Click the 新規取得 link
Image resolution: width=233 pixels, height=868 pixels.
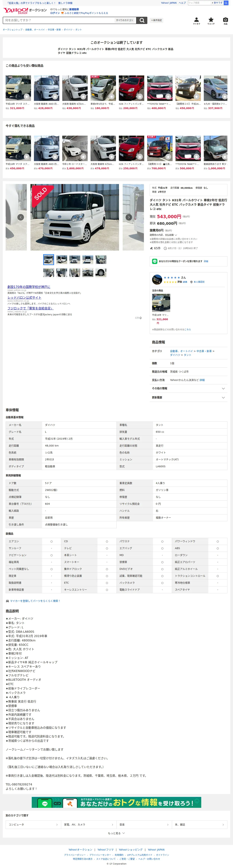click(x=74, y=9)
